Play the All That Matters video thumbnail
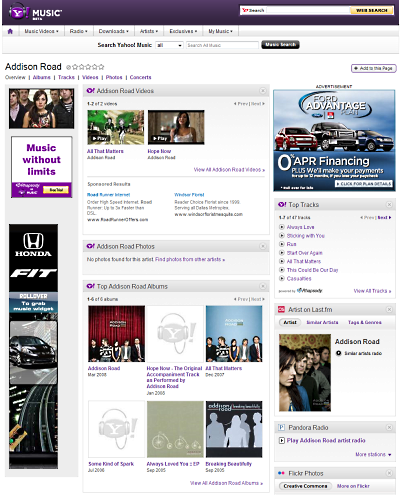400x495 pixels. point(116,127)
